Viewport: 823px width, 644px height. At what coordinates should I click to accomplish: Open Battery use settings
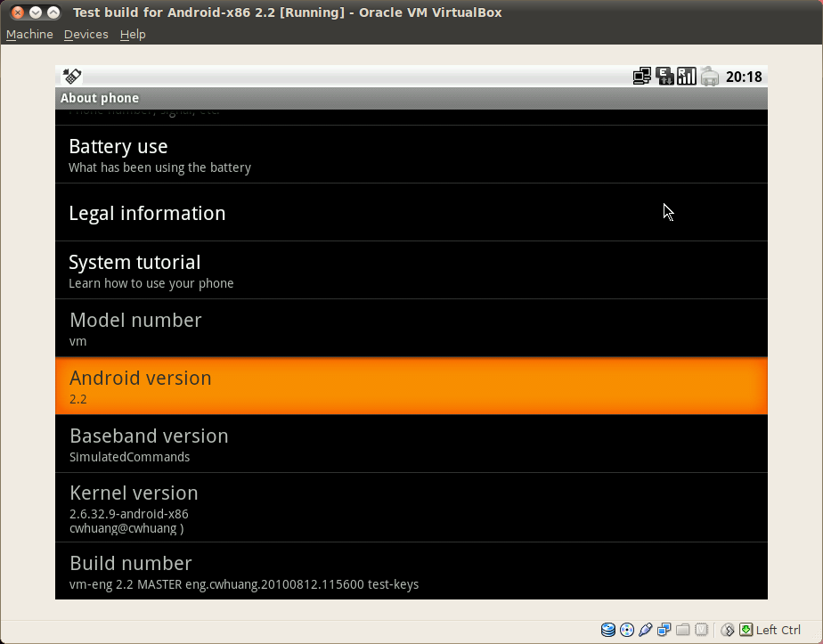click(411, 154)
